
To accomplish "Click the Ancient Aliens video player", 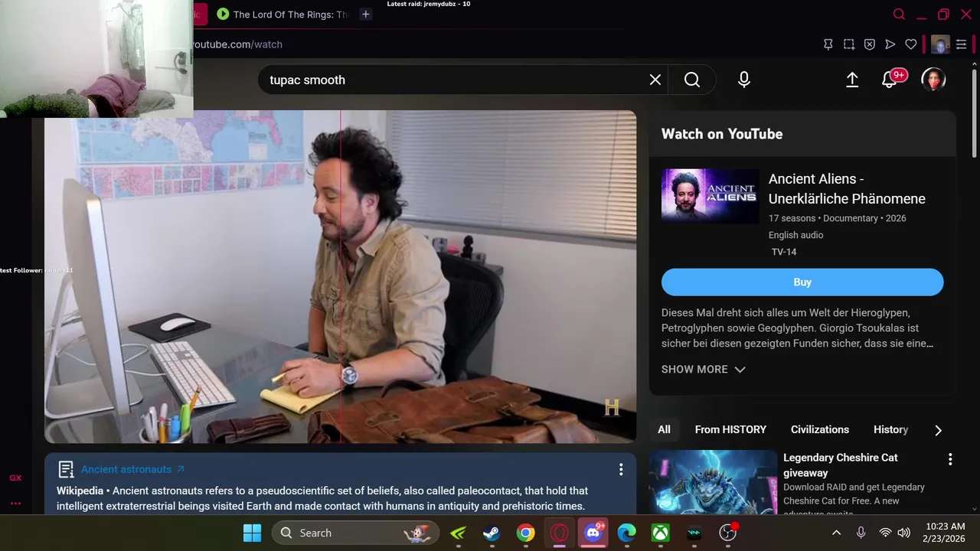I will (x=340, y=276).
